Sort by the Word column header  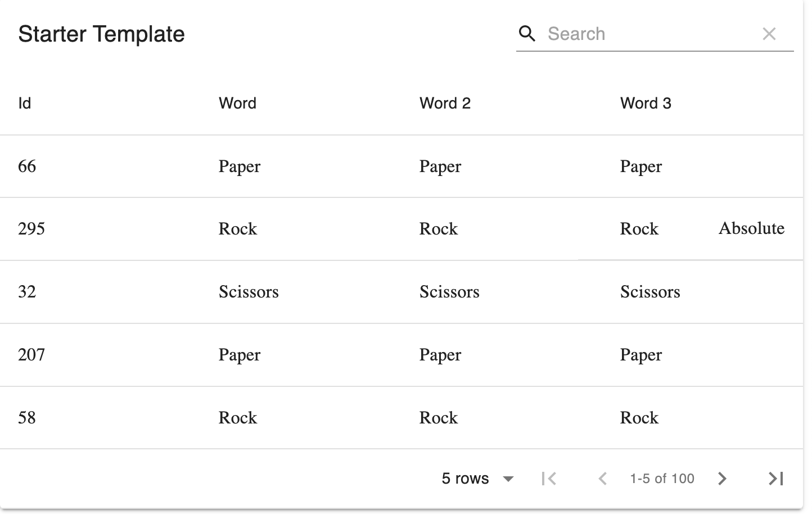tap(237, 103)
